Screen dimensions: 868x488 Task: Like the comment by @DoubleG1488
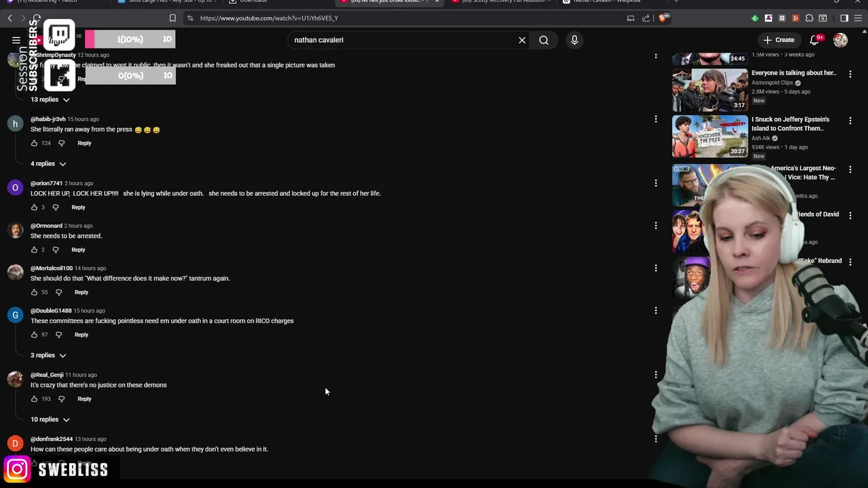click(x=34, y=335)
